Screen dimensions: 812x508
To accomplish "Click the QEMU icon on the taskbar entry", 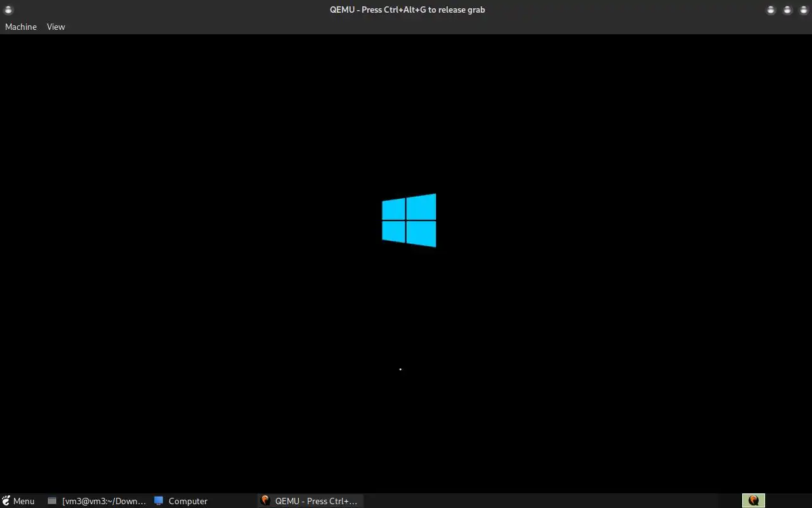I will click(266, 501).
